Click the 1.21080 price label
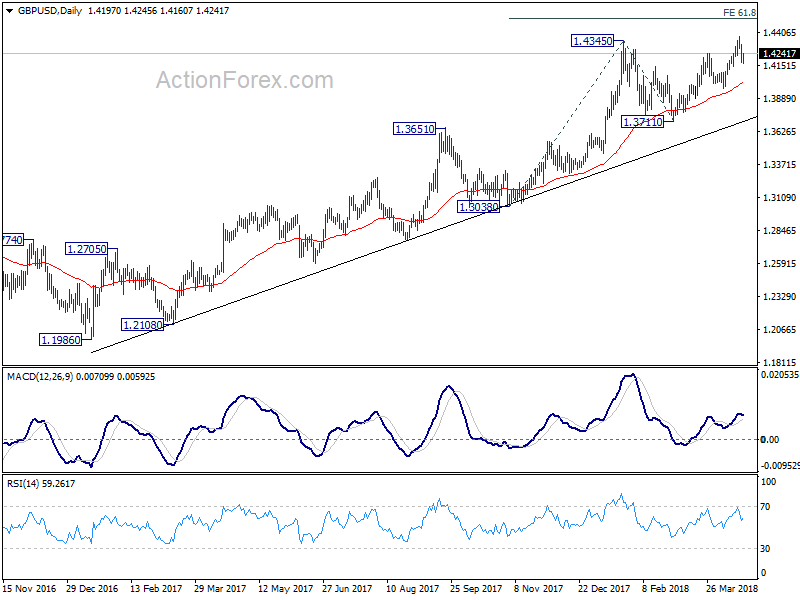The image size is (800, 600). click(x=142, y=324)
